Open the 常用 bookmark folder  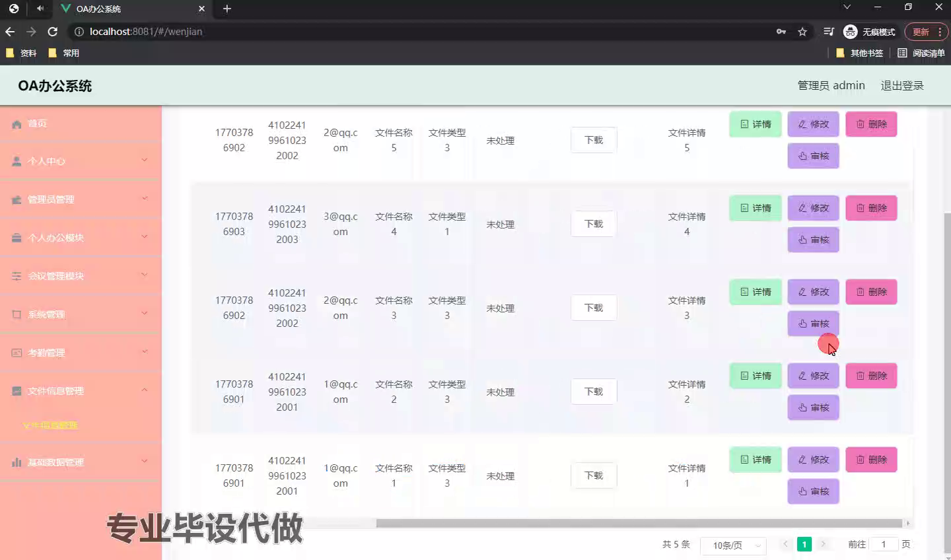[63, 53]
